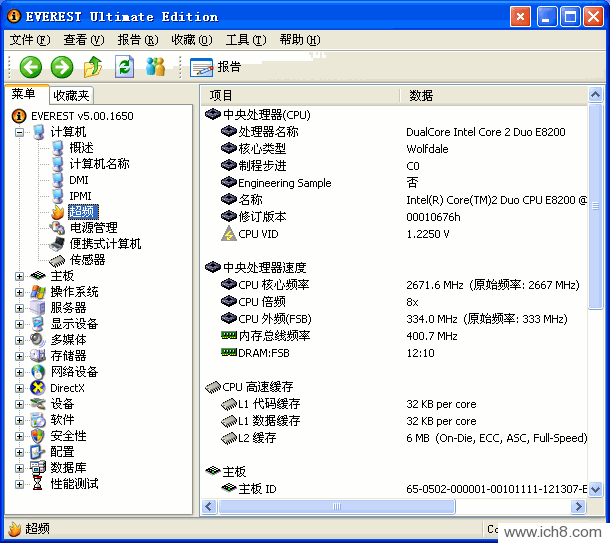Collapse the 计算机 tree node
The height and width of the screenshot is (543, 610).
[x=20, y=132]
